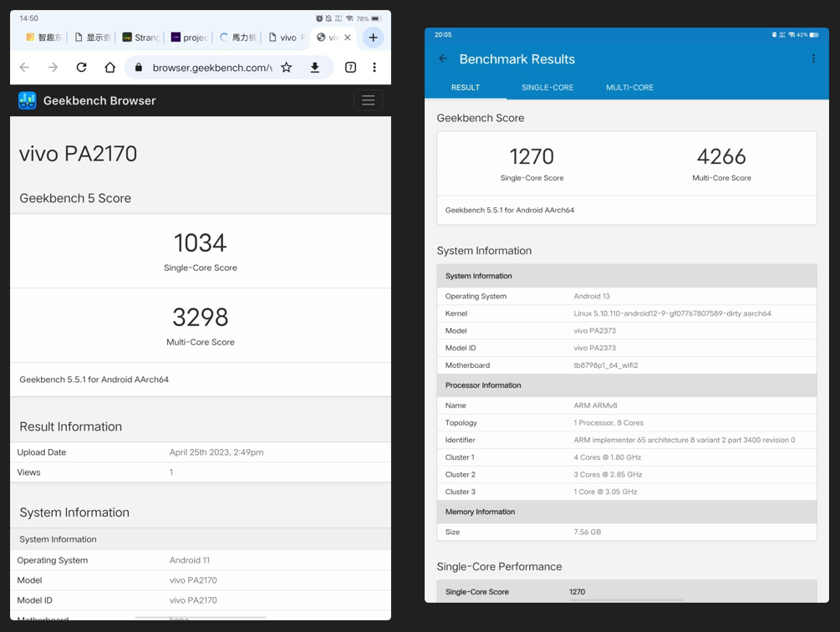Open the tab switcher showing 7
The width and height of the screenshot is (840, 632).
[350, 68]
